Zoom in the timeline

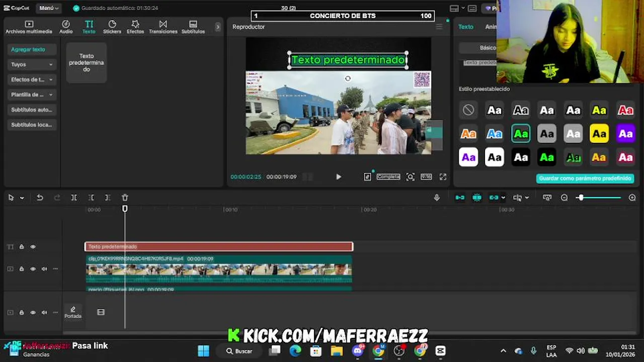click(x=632, y=198)
